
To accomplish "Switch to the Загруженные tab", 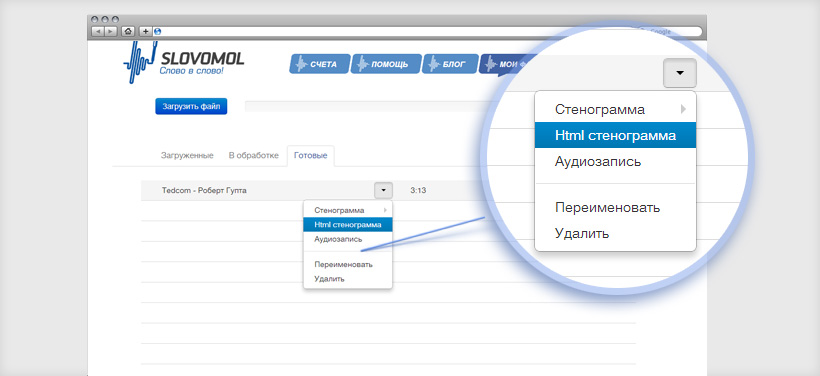I will click(x=187, y=156).
